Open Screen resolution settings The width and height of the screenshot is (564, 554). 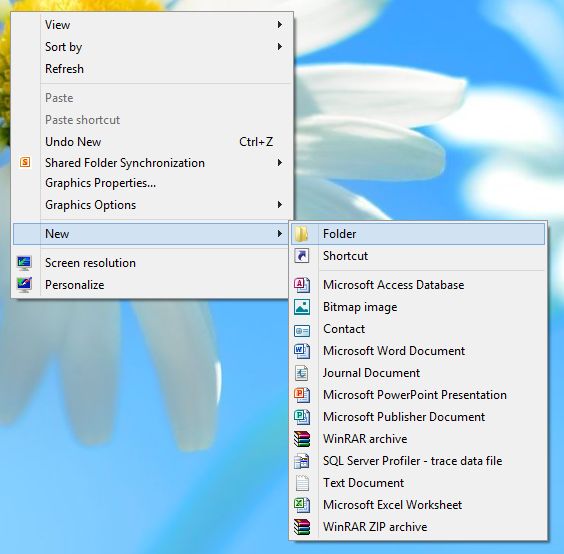[x=152, y=263]
